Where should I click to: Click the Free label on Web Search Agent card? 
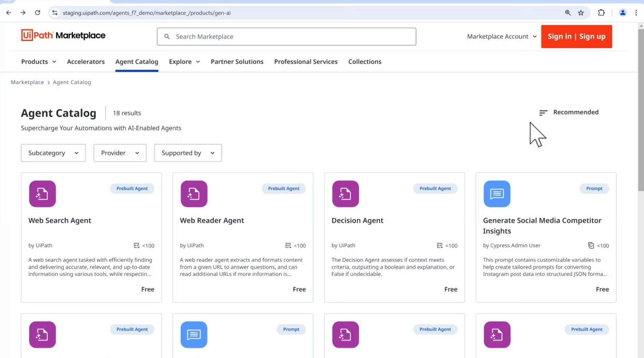[x=148, y=289]
